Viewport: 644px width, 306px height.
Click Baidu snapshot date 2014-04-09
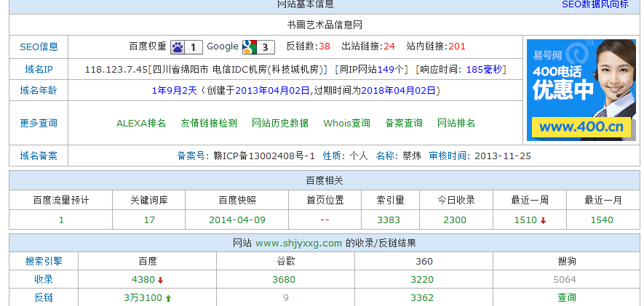click(237, 220)
